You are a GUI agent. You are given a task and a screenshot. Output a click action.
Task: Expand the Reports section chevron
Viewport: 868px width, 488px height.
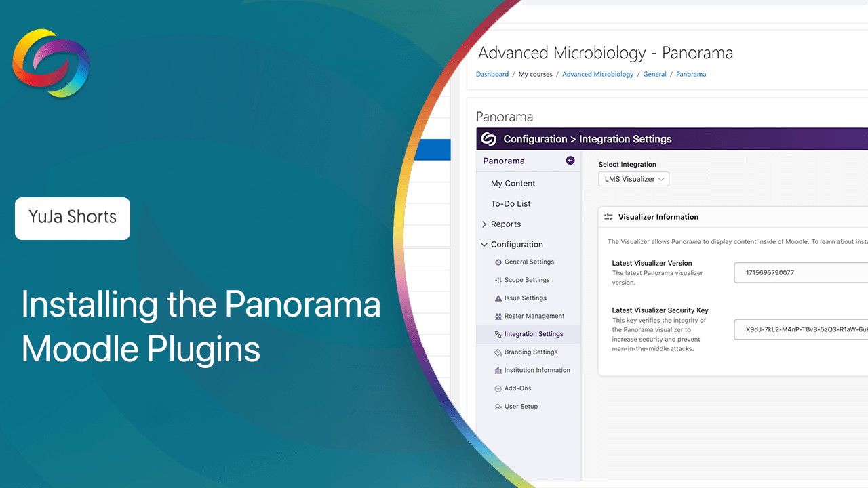(x=484, y=224)
